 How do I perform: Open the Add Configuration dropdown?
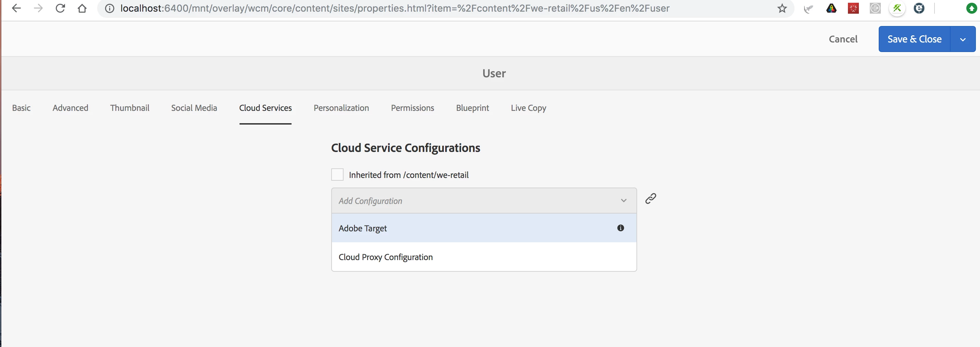coord(483,201)
